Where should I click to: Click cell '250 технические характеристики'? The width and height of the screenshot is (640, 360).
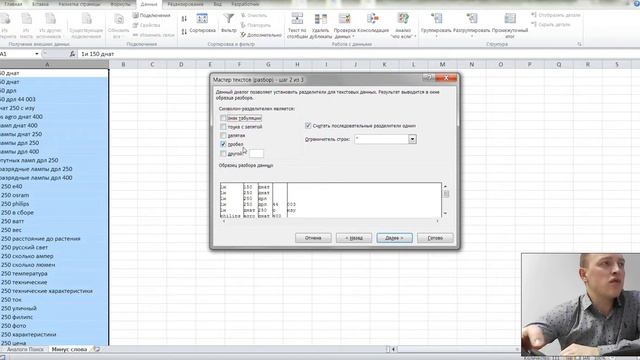(x=54, y=291)
